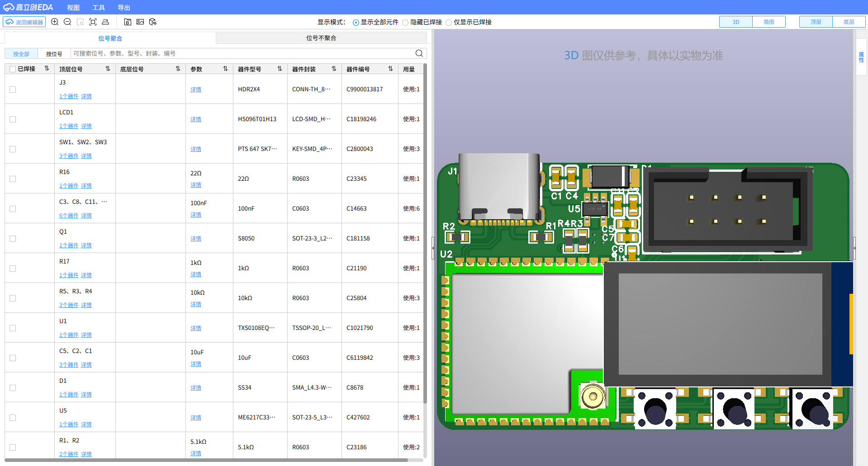The image size is (868, 466).
Task: Sort by 器件型号 column arrows
Action: click(280, 69)
